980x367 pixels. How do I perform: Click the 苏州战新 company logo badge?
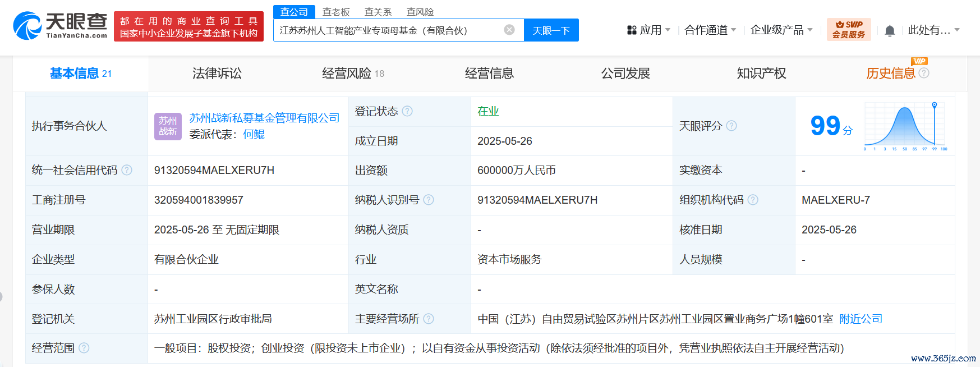pos(168,126)
